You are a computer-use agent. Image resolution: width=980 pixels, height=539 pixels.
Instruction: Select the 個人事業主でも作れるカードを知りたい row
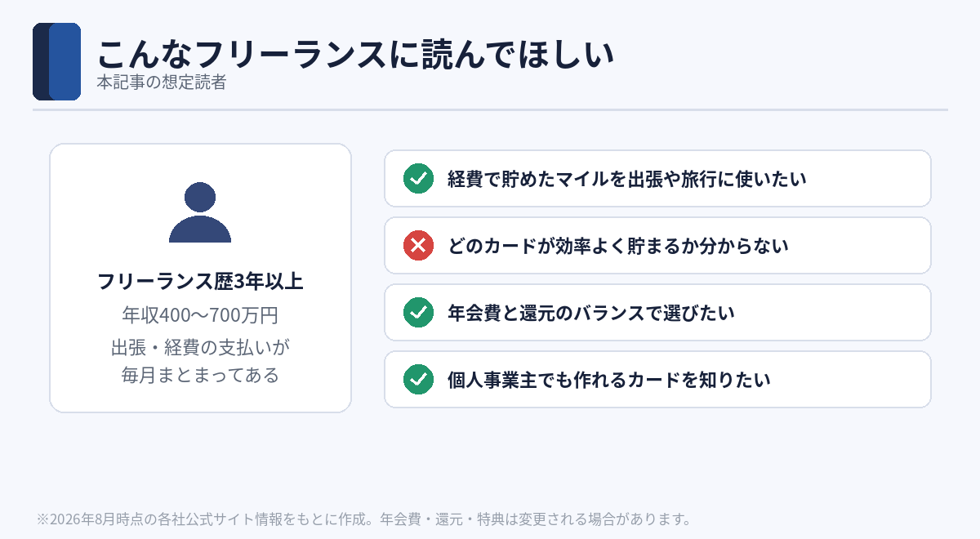[657, 379]
